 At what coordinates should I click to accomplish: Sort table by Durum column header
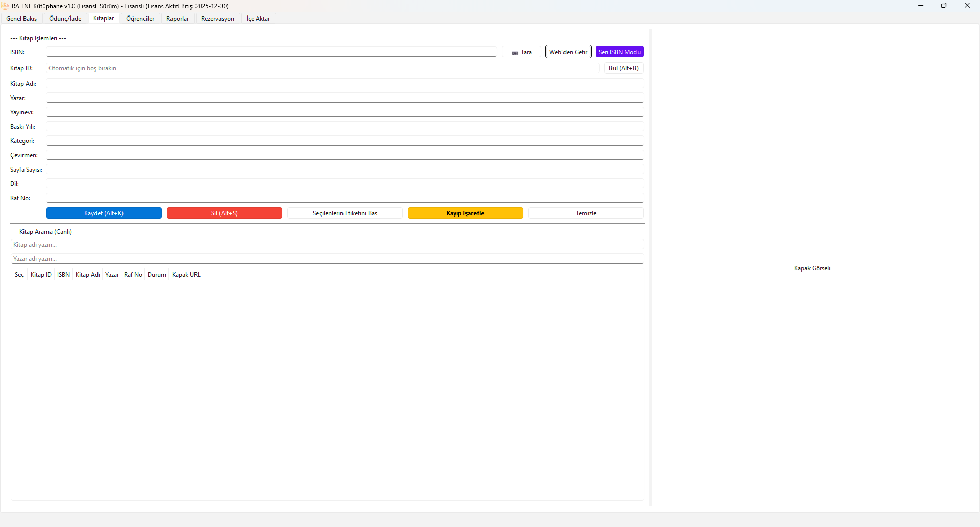click(x=157, y=275)
